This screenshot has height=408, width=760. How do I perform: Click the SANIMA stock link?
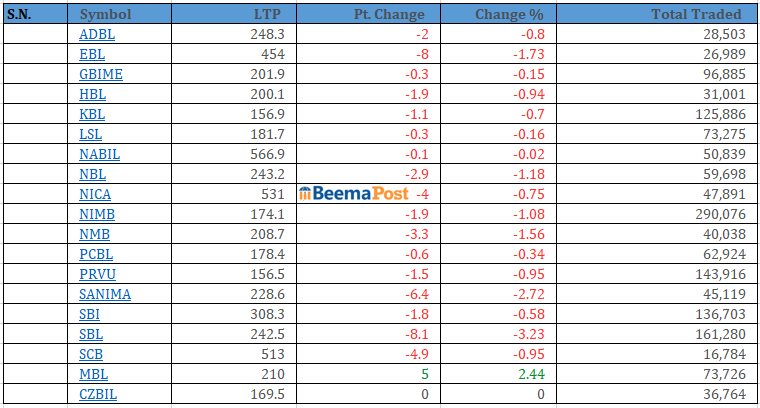[x=105, y=294]
